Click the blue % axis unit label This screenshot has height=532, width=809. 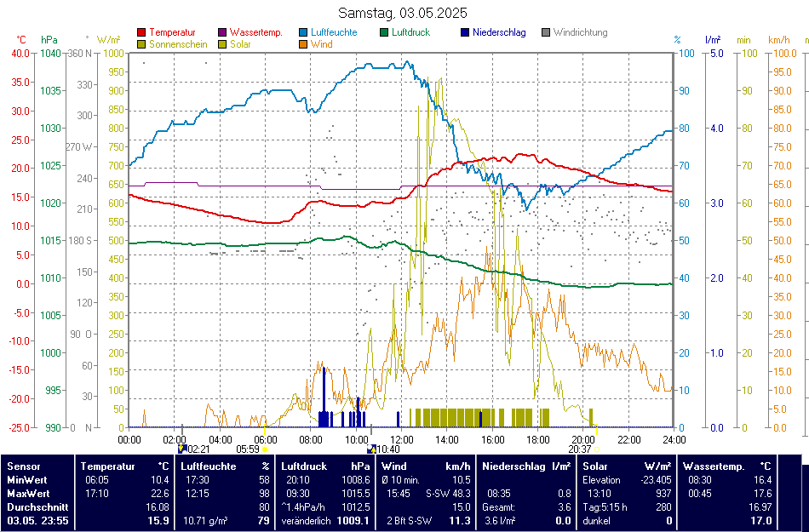pyautogui.click(x=678, y=40)
